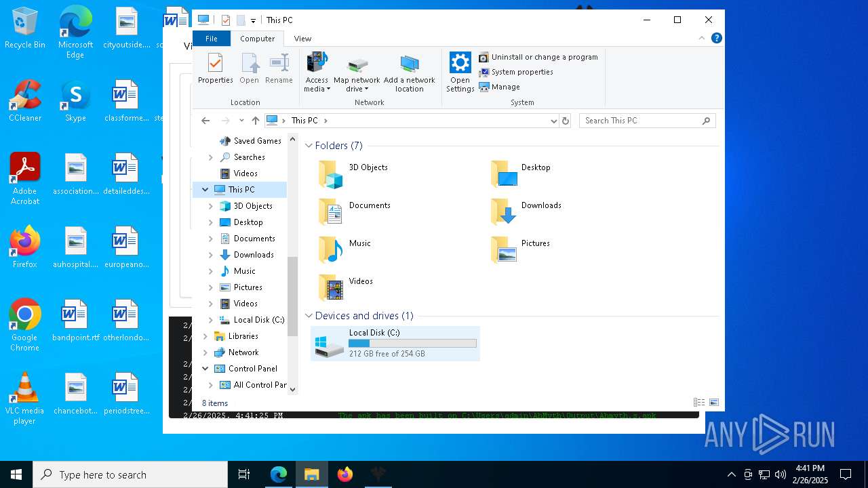Collapse Control Panel tree node

coord(205,369)
